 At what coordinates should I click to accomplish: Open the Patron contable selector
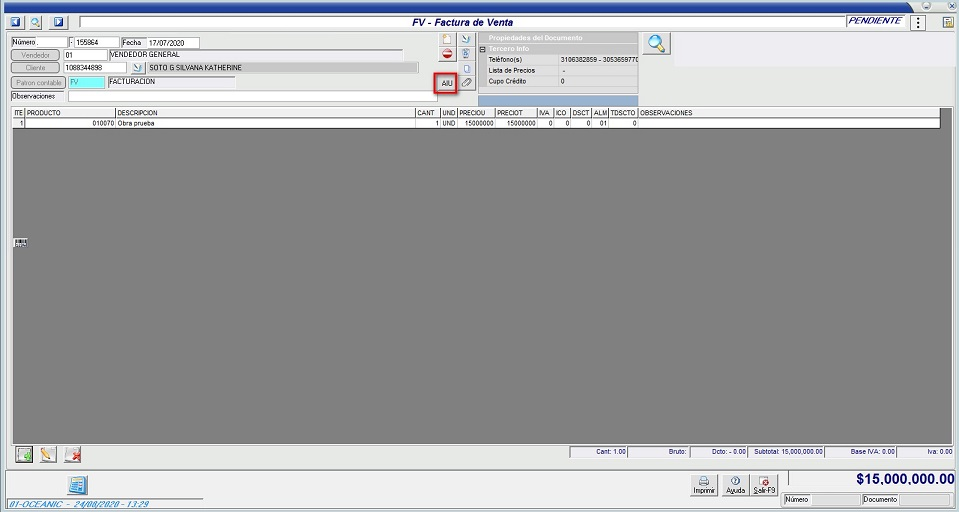coord(38,82)
